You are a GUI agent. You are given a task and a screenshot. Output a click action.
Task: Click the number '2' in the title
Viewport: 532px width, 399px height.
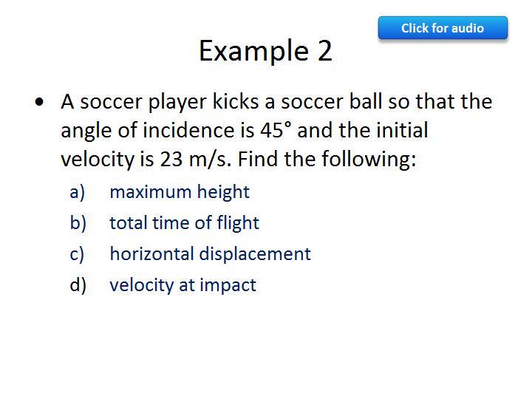click(x=325, y=51)
